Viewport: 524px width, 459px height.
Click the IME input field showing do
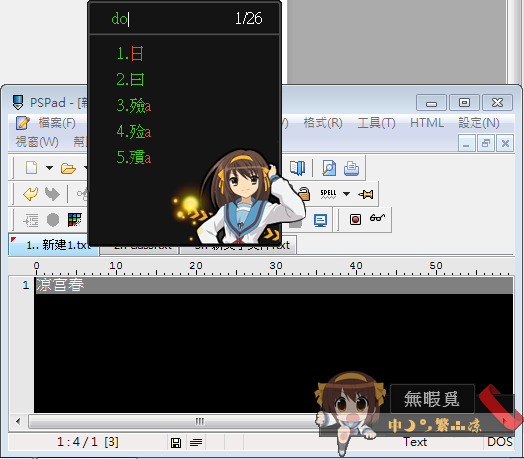[x=120, y=19]
